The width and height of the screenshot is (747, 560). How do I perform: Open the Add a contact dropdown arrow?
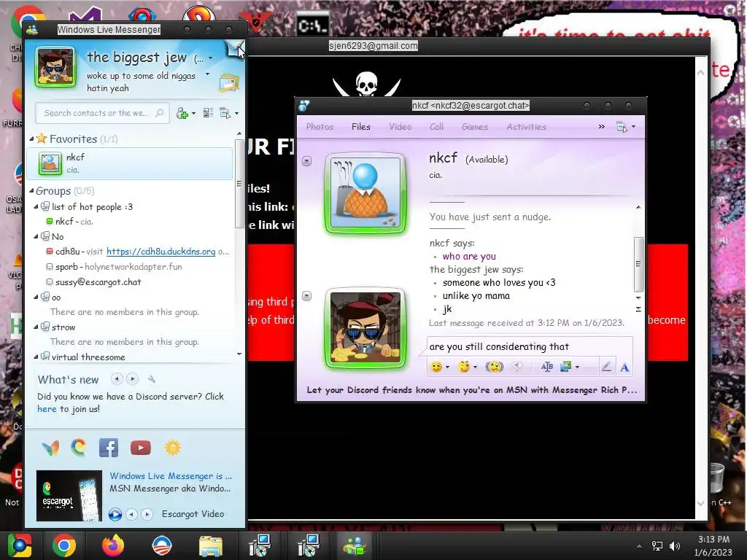coord(193,113)
